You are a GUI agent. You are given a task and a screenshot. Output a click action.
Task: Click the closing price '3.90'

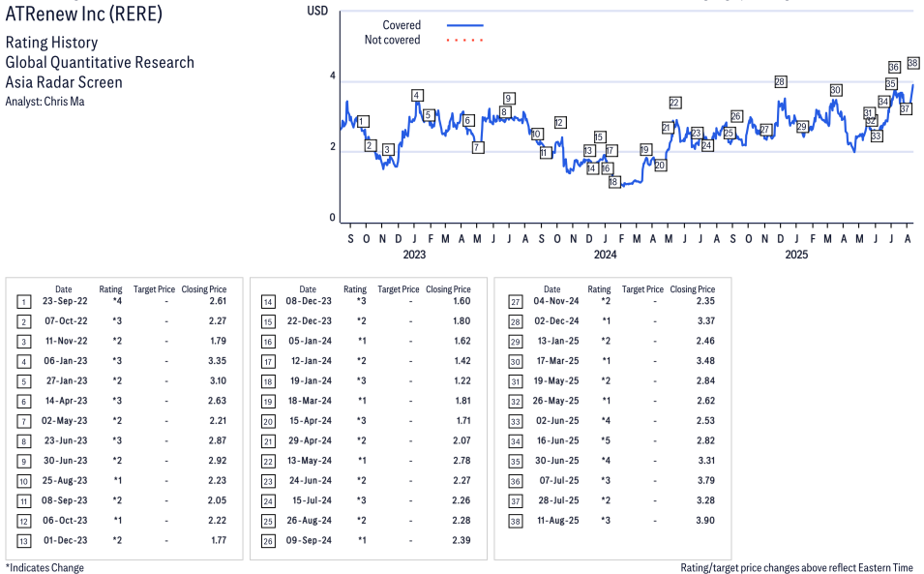click(x=705, y=521)
